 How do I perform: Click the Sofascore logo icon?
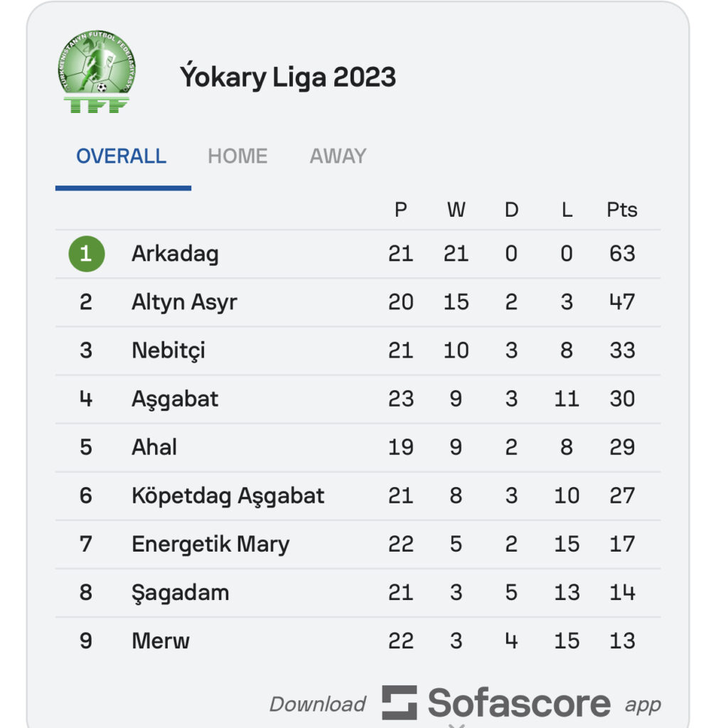pos(400,702)
